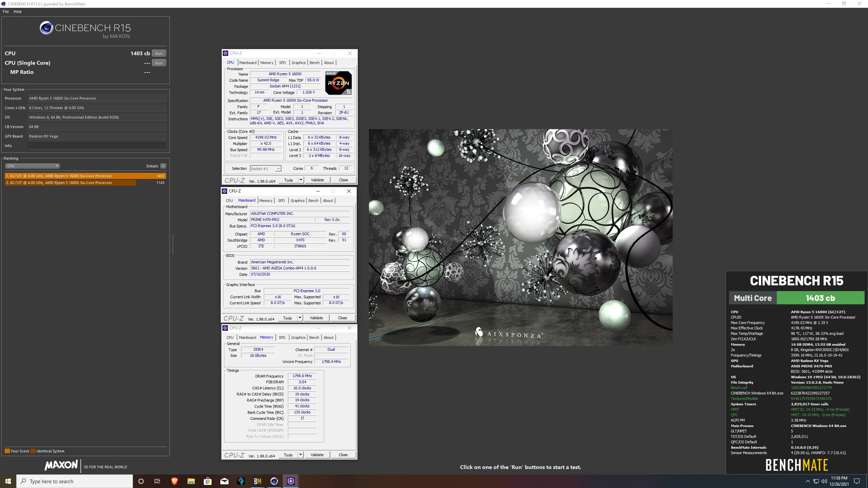Click the green 1403 cb BenchMate score

coord(820,298)
